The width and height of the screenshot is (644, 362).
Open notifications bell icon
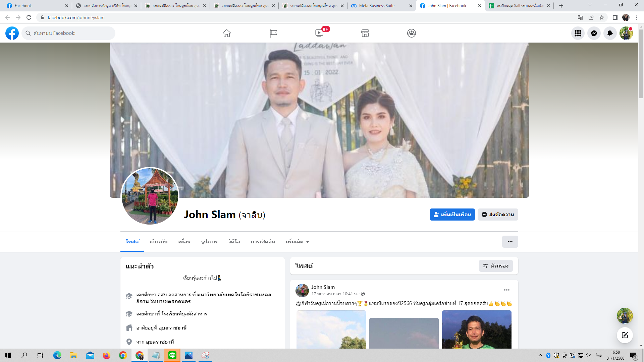[x=610, y=33]
